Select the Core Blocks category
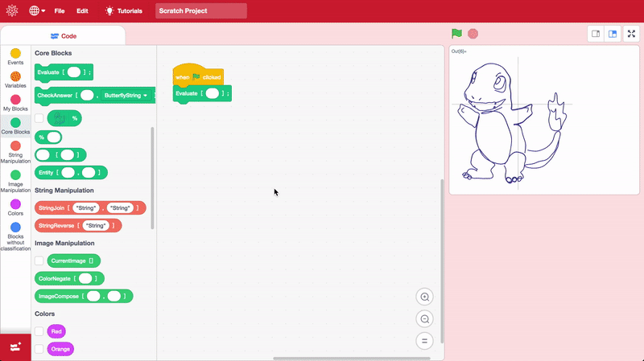 (15, 126)
